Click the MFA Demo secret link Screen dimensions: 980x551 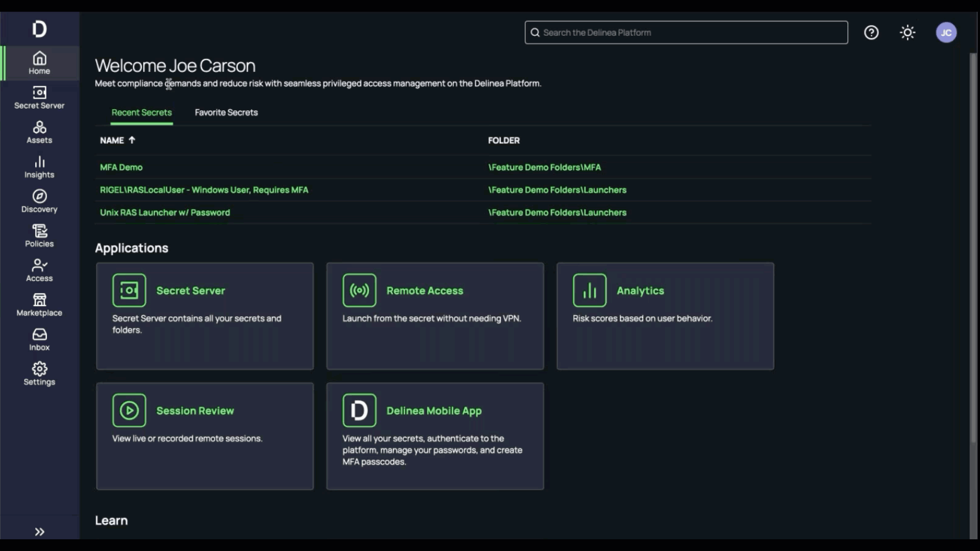pyautogui.click(x=121, y=167)
